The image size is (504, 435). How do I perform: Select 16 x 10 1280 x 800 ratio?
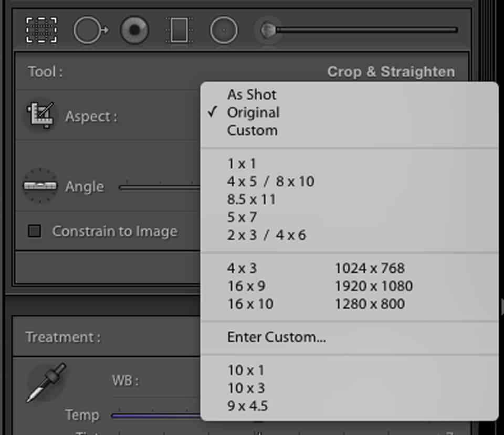coord(350,304)
